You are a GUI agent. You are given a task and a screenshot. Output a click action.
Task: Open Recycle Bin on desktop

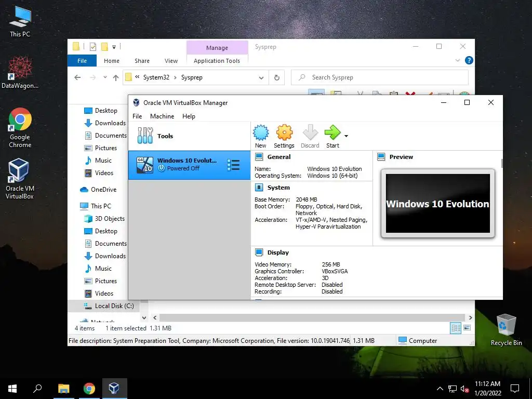pos(506,330)
